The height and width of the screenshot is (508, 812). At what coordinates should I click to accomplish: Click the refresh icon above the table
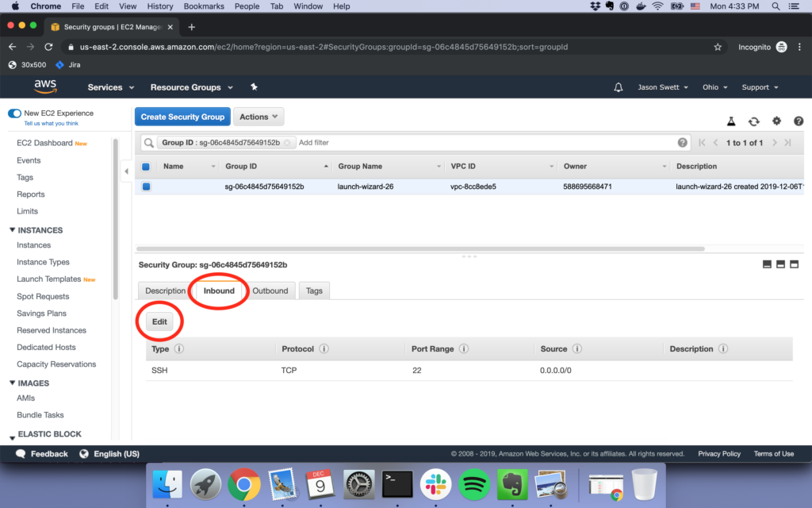click(x=754, y=121)
